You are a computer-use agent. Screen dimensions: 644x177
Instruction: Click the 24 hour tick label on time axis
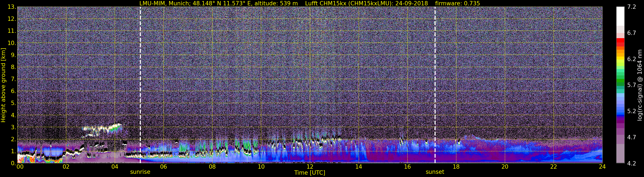tap(602, 167)
